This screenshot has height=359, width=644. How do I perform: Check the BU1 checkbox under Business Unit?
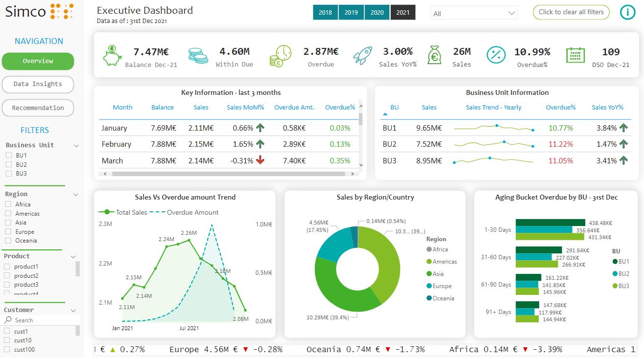(x=9, y=155)
